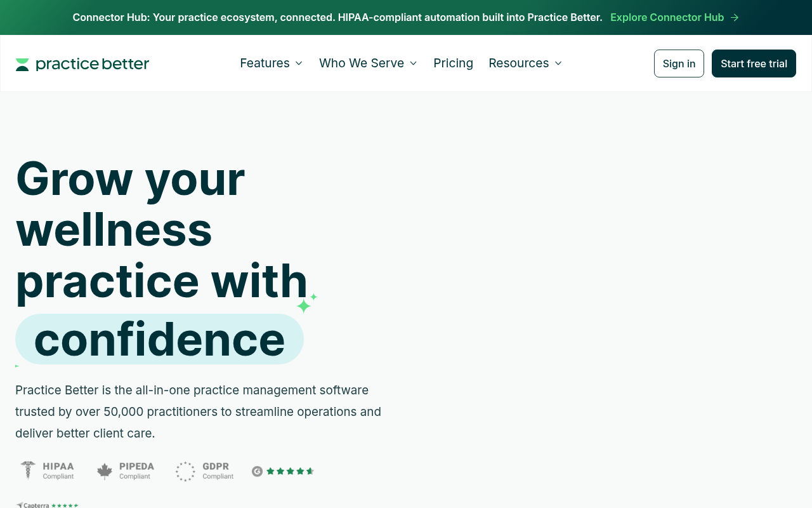Image resolution: width=812 pixels, height=508 pixels.
Task: Click the Resources chevron arrow
Action: click(558, 63)
